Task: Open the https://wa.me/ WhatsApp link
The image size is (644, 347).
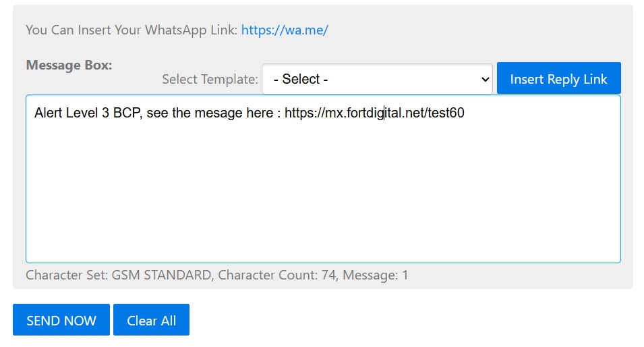Action: coord(284,30)
